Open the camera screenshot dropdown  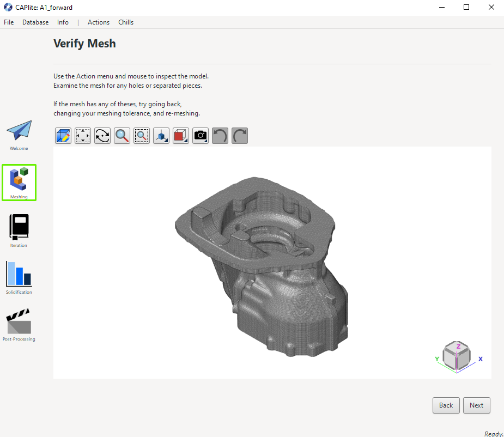[201, 136]
